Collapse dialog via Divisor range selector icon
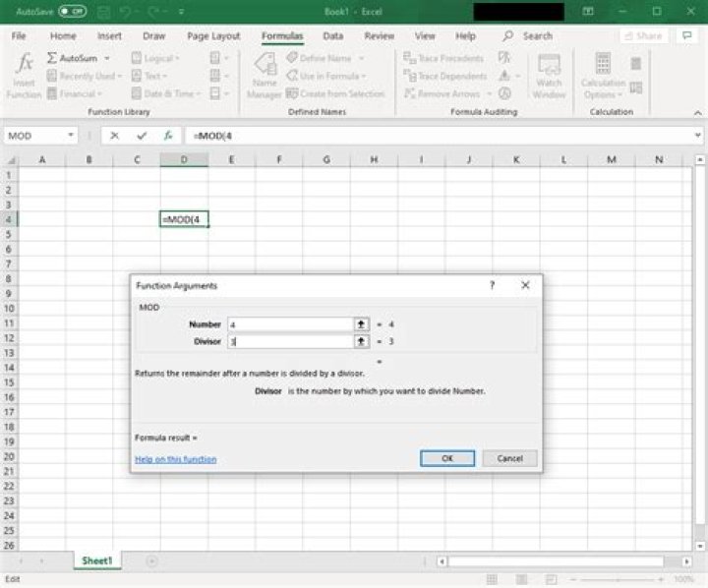This screenshot has height=588, width=708. click(361, 341)
